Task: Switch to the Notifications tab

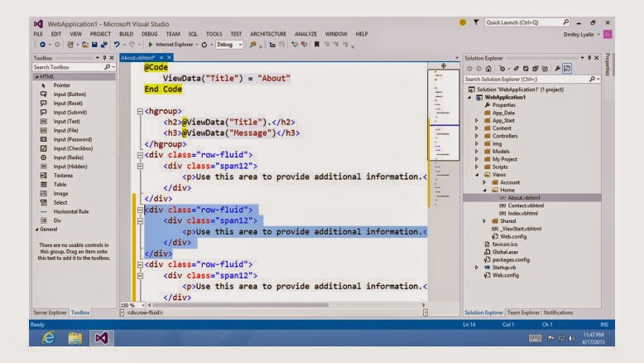Action: (558, 312)
